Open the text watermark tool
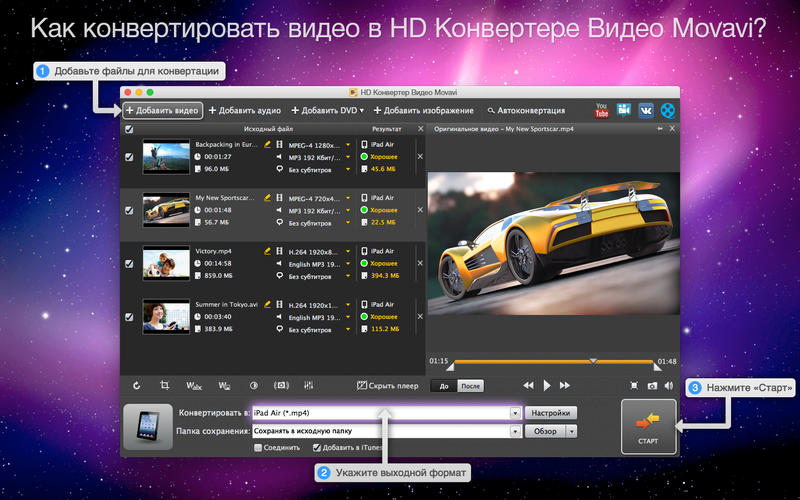800x500 pixels. tap(194, 386)
